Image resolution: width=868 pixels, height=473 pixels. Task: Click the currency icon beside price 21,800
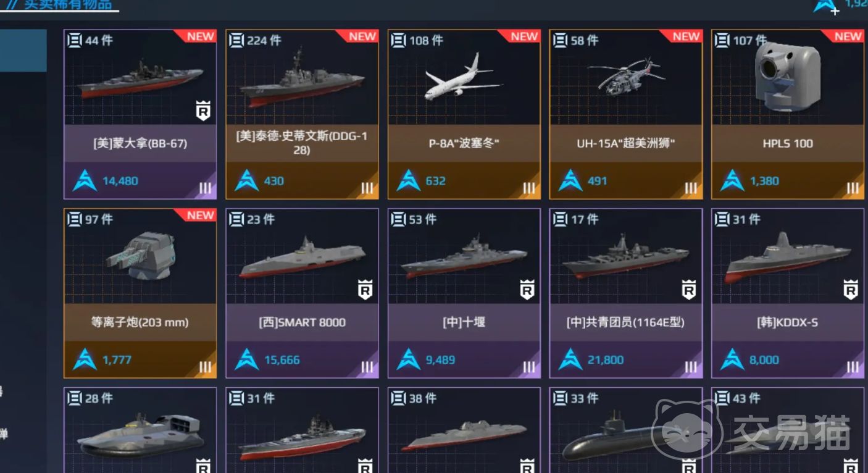click(570, 360)
